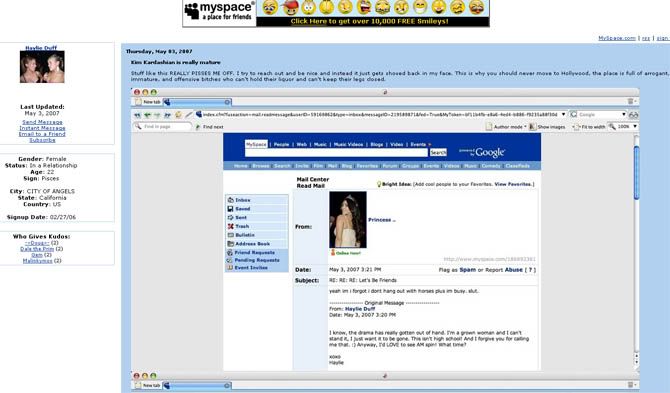670x393 pixels.
Task: Click the red Trash icon in Mail Center
Action: (x=230, y=226)
